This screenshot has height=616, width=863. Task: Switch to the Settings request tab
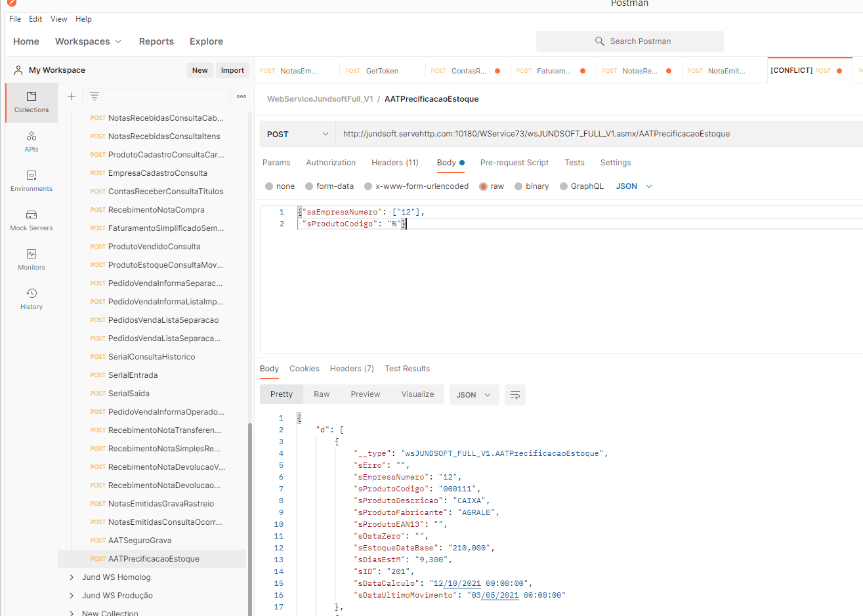point(616,163)
